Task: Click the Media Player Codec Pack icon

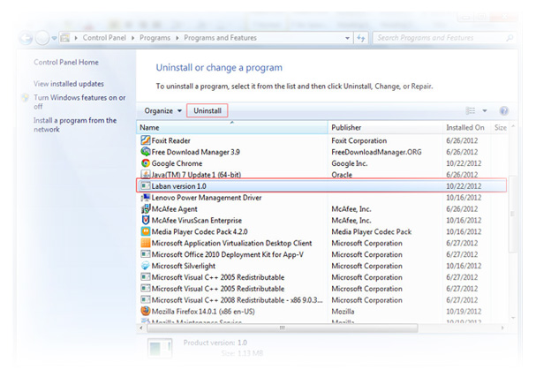Action: point(145,231)
